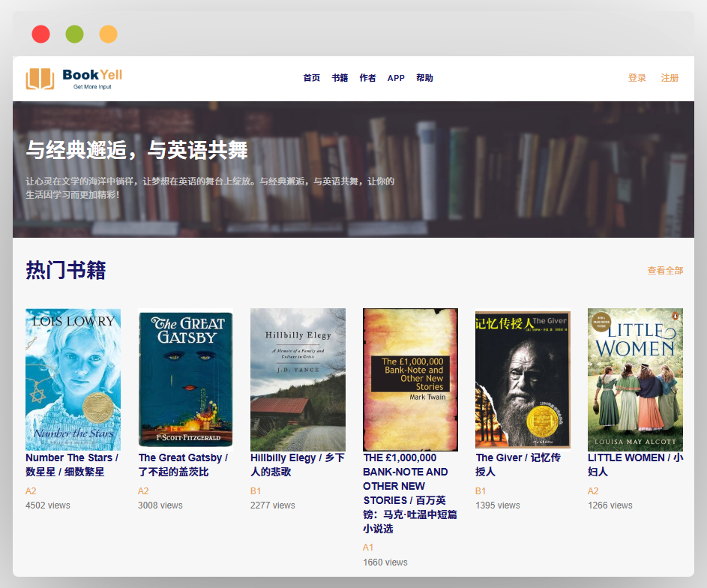Click the 1660 views text
This screenshot has height=588, width=707.
click(385, 562)
